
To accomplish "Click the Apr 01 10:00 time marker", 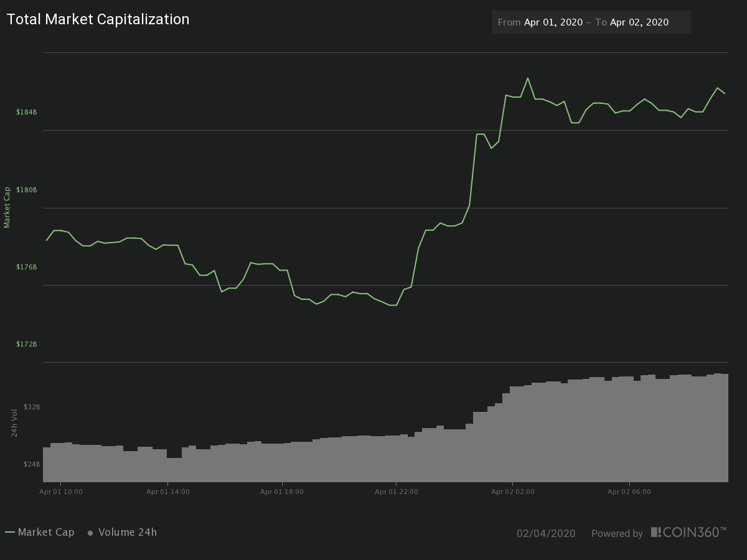I will [x=61, y=492].
